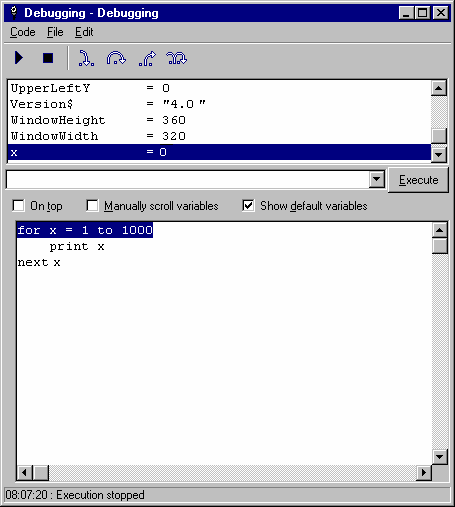
Task: Click code pane scroll up arrow
Action: pos(440,230)
